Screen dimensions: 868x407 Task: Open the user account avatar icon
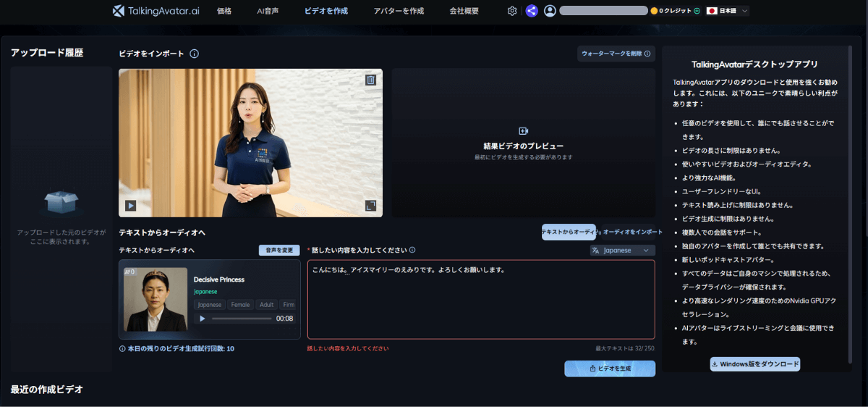click(x=550, y=11)
